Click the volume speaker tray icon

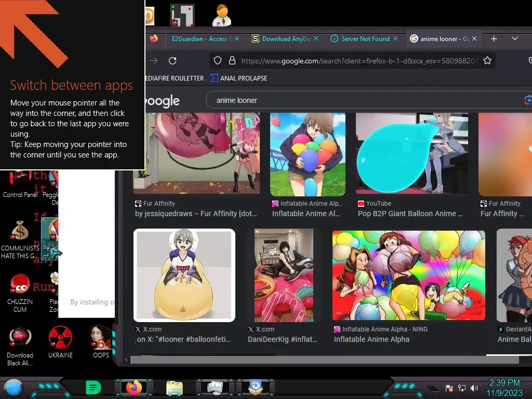(x=474, y=388)
